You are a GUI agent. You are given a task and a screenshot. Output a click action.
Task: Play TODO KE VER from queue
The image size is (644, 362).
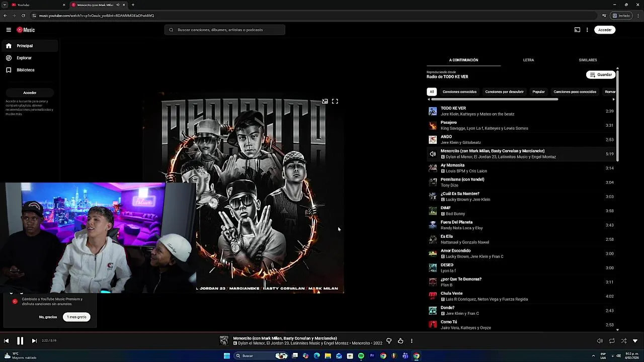click(521, 111)
